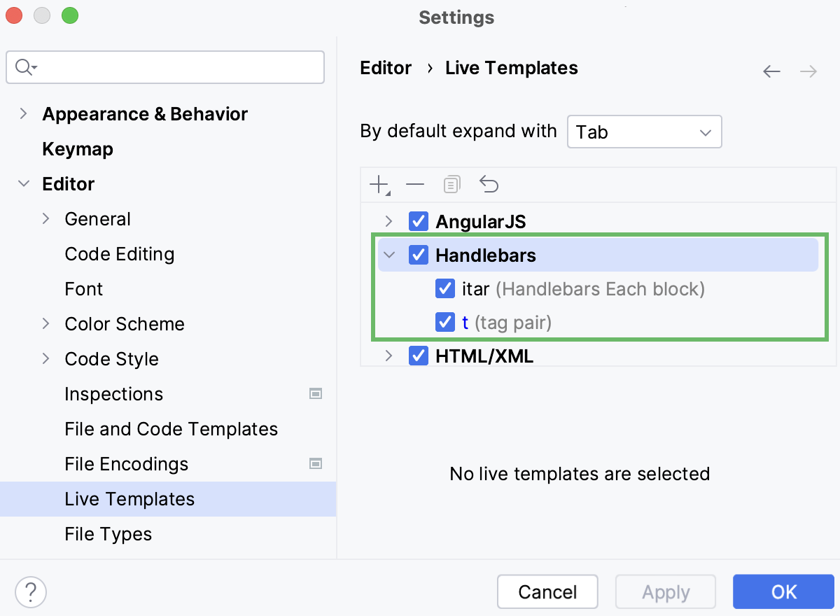Click the settings search field
Screen dimensions: 840x616
(164, 67)
